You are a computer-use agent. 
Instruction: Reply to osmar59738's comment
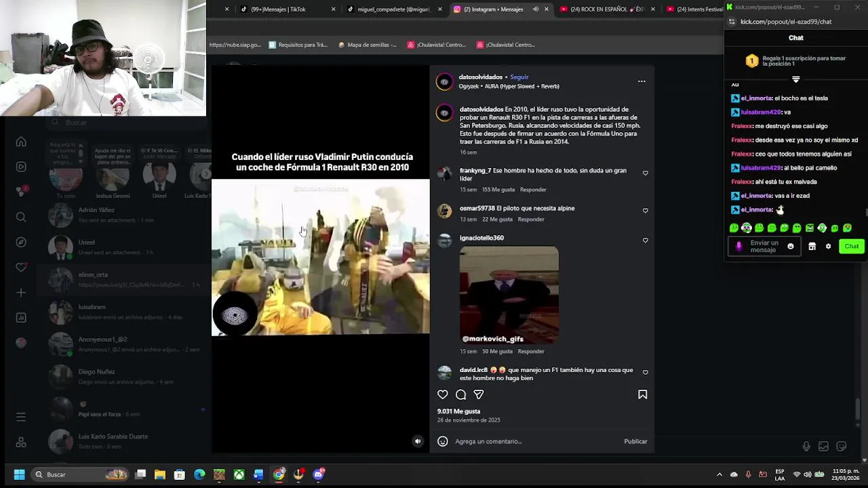point(531,220)
